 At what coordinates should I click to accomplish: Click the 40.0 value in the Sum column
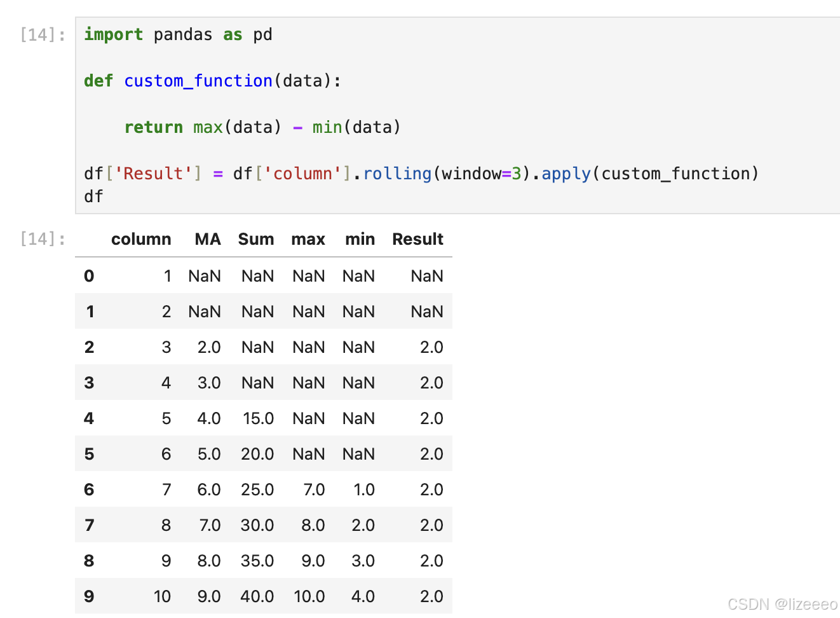[257, 596]
